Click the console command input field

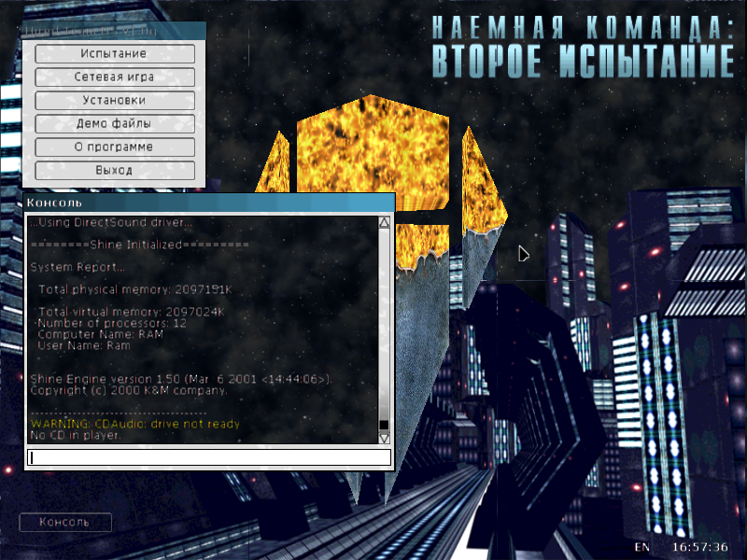pyautogui.click(x=209, y=457)
